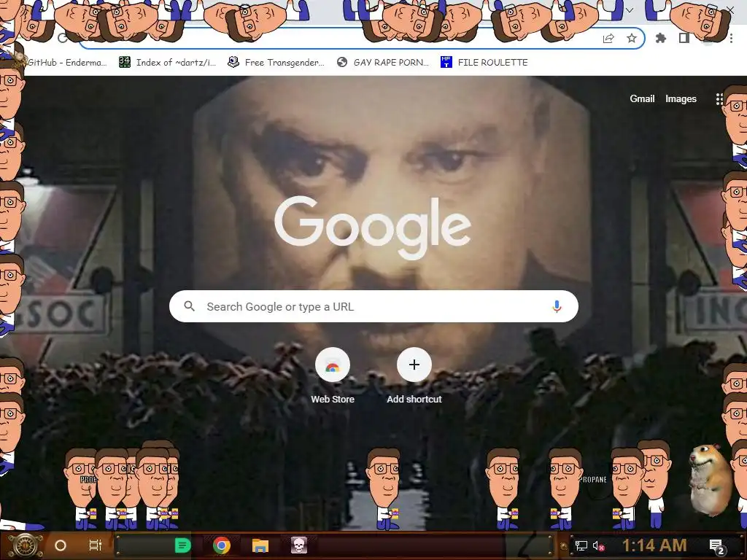Click the magnifier icon in search box
The height and width of the screenshot is (560, 747).
tap(189, 306)
